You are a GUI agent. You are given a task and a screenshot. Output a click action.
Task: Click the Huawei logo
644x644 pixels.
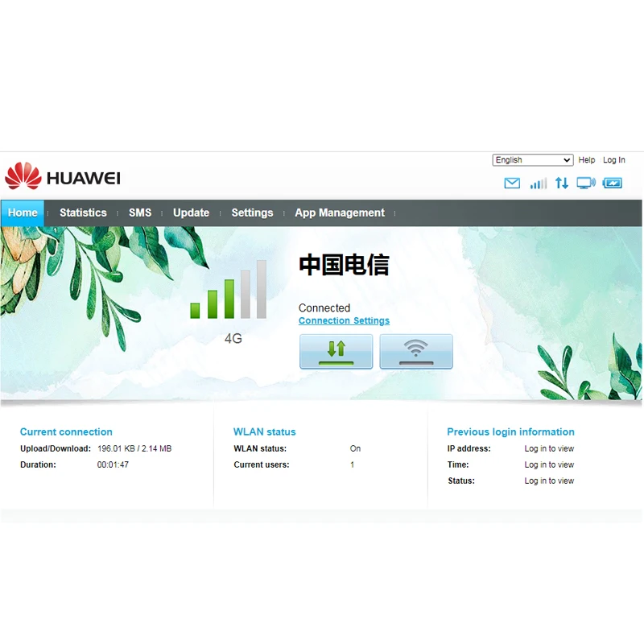tap(63, 176)
